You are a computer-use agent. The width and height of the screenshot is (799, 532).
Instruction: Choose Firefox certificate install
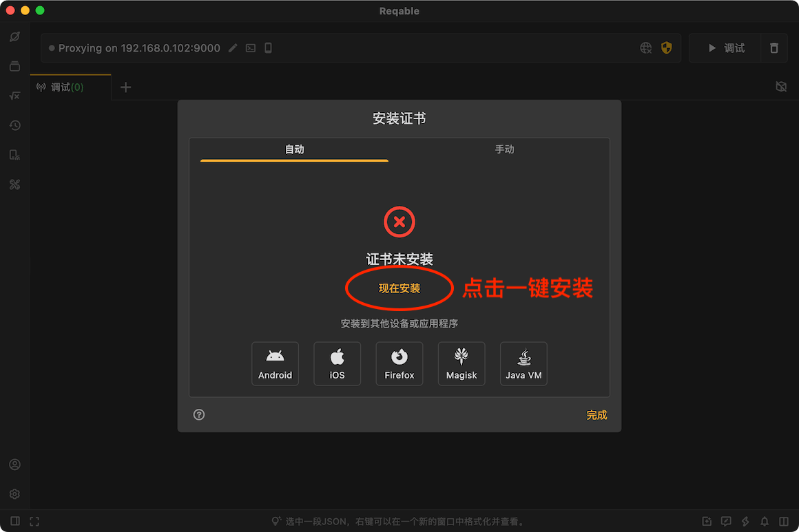pyautogui.click(x=399, y=363)
